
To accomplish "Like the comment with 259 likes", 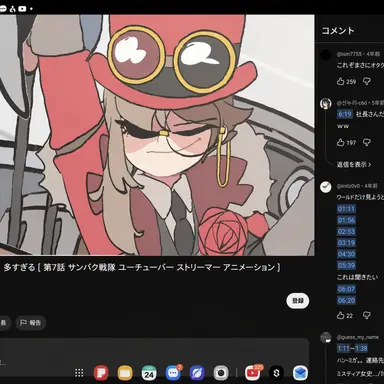I will [340, 81].
